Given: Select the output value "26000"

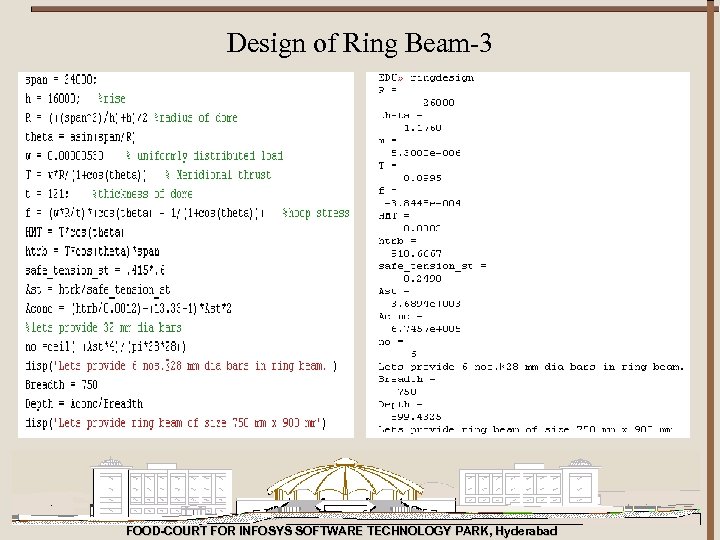Looking at the screenshot, I should [439, 102].
